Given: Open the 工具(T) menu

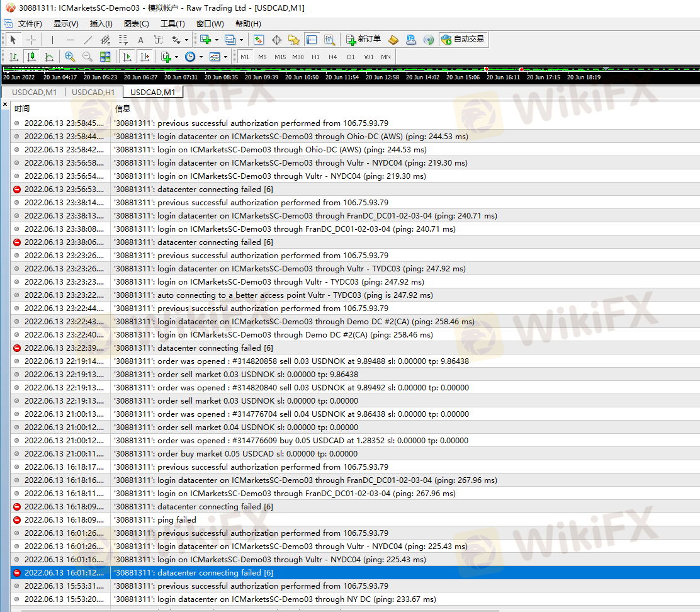Looking at the screenshot, I should tap(172, 24).
